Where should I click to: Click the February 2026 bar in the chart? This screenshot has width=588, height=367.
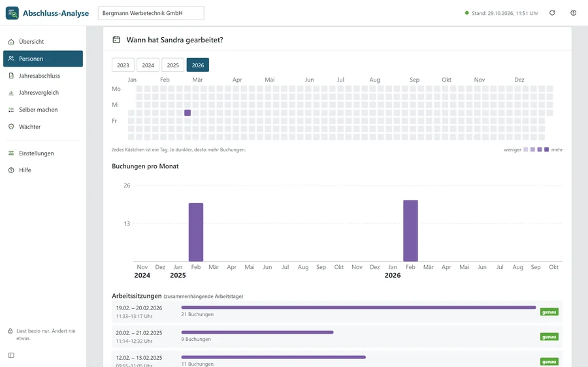pos(411,231)
